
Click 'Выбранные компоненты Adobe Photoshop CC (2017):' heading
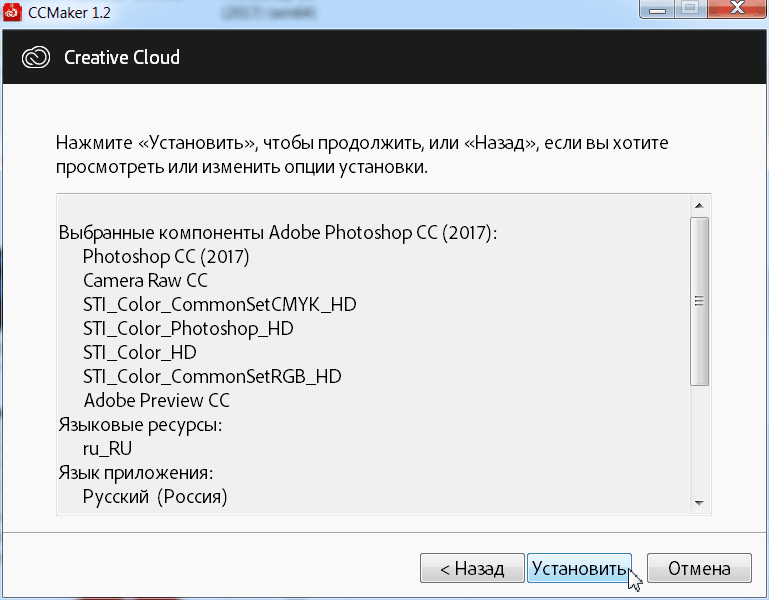pyautogui.click(x=278, y=233)
